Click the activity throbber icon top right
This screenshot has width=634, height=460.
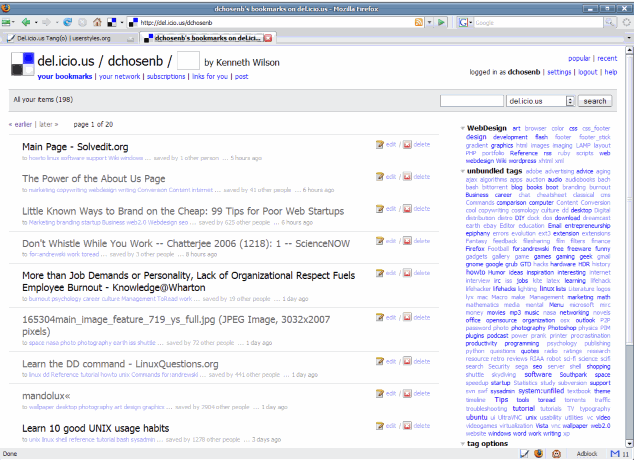click(x=627, y=23)
